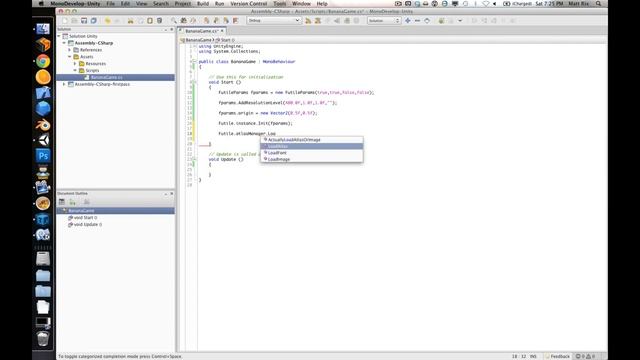The width and height of the screenshot is (640, 360).
Task: Open the Edit menu
Action: click(125, 4)
